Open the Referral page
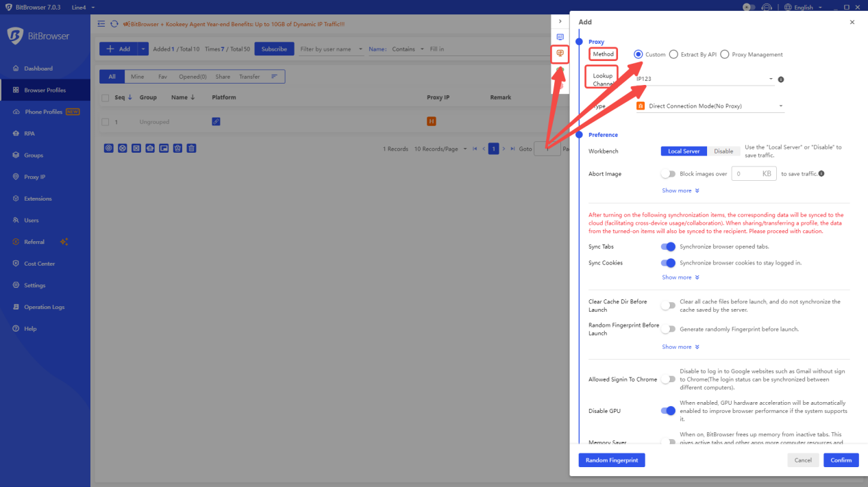This screenshot has height=487, width=868. click(x=34, y=242)
